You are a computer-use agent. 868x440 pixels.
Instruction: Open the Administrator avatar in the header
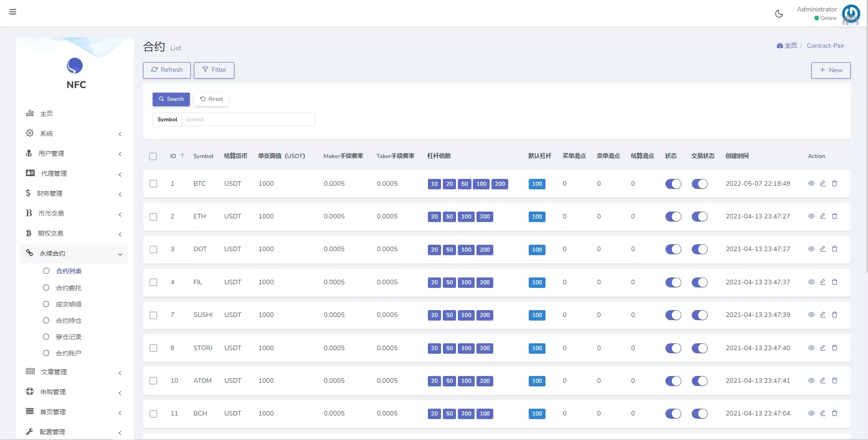[851, 14]
